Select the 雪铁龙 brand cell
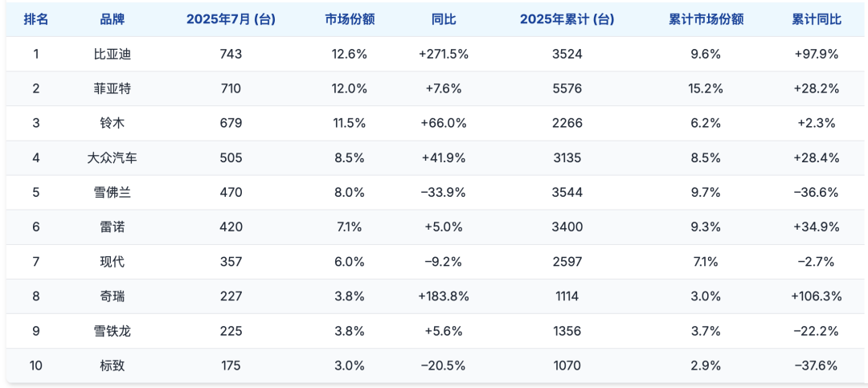868x388 pixels. tap(112, 331)
